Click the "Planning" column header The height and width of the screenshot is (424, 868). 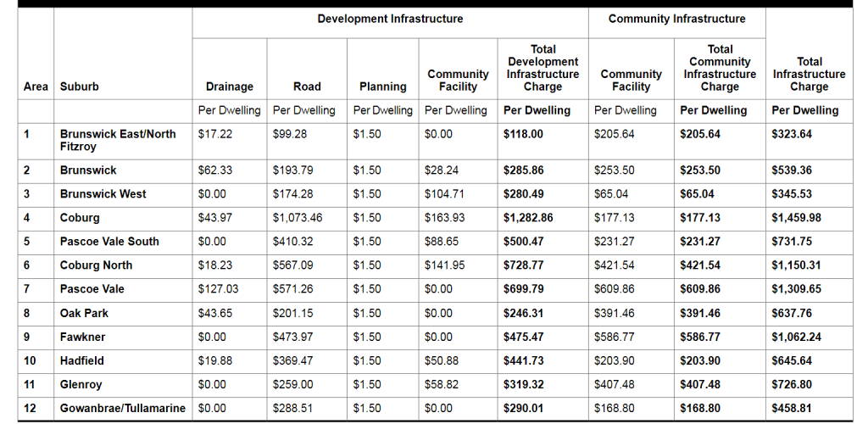(383, 86)
